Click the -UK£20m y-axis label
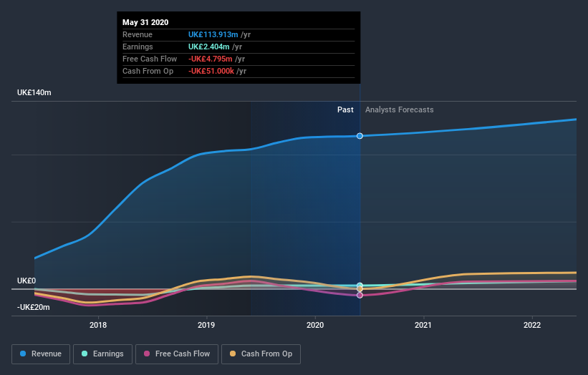The height and width of the screenshot is (375, 588). pyautogui.click(x=34, y=307)
